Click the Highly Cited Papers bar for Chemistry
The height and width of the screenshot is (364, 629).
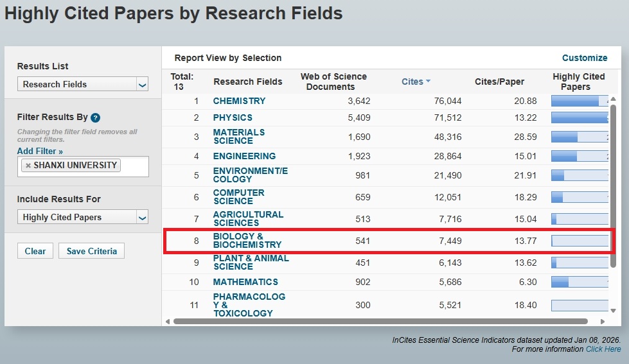[x=578, y=101]
